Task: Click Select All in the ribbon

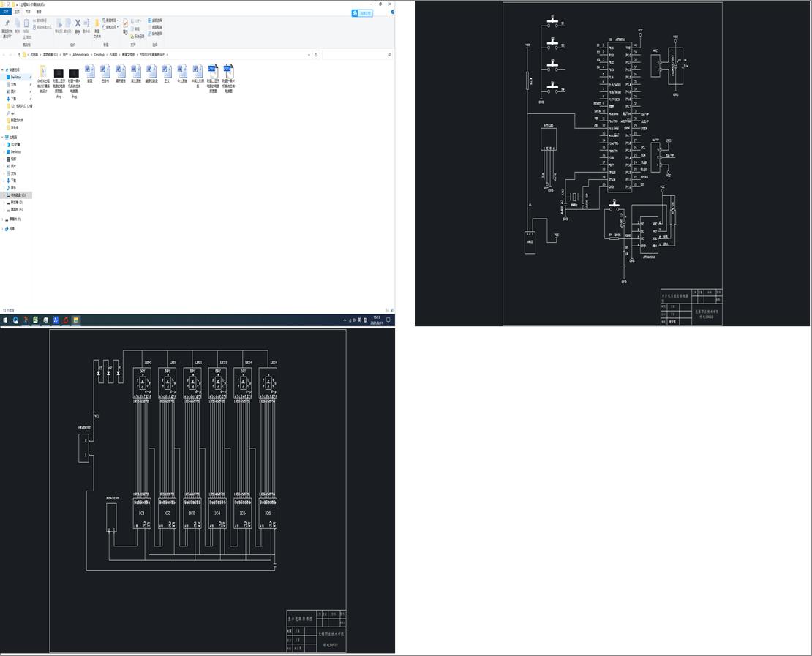Action: [x=156, y=20]
